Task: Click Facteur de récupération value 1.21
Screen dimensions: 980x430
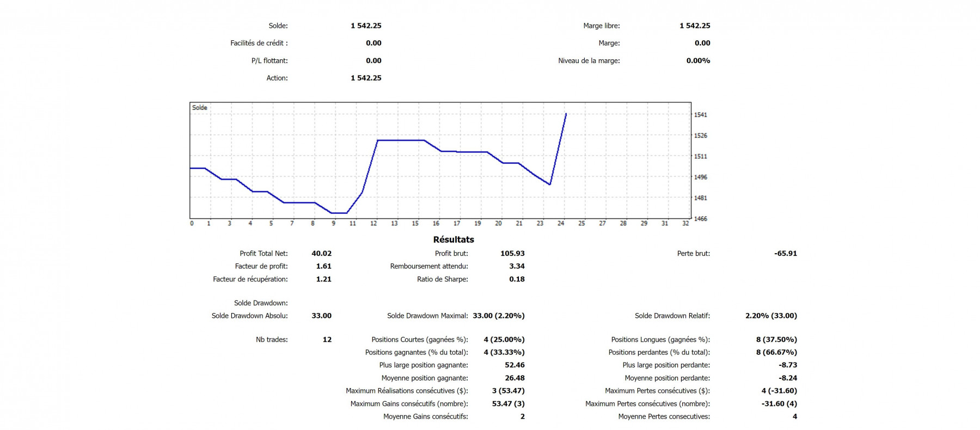Action: [323, 279]
